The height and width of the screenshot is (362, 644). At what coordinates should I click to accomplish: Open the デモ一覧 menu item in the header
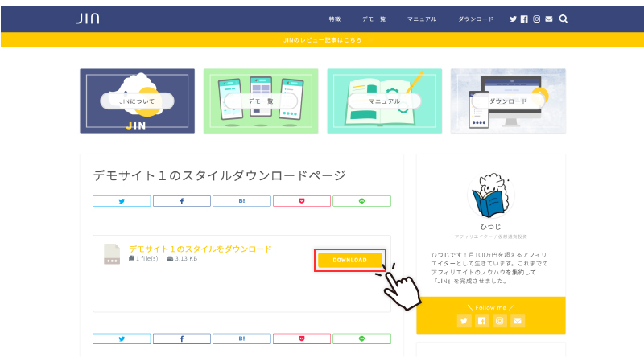[x=374, y=19]
